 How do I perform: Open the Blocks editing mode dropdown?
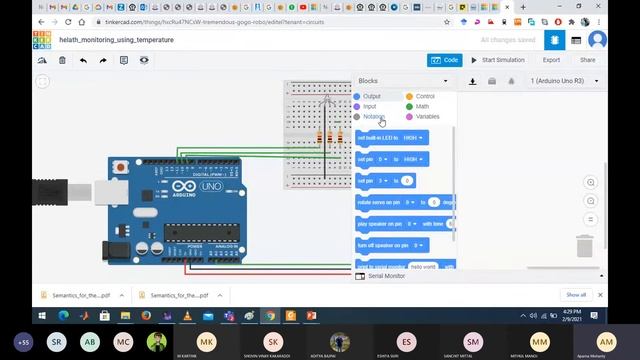(403, 81)
